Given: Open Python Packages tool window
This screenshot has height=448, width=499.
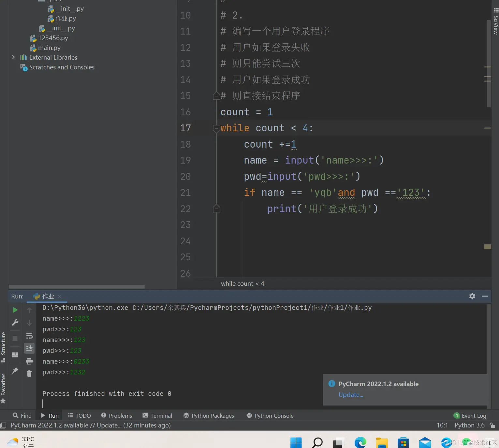Looking at the screenshot, I should (x=209, y=416).
